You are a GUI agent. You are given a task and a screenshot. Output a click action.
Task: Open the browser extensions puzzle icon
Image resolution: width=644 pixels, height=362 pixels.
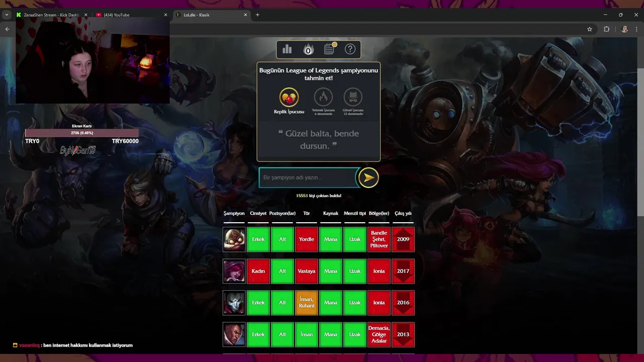[x=606, y=29]
